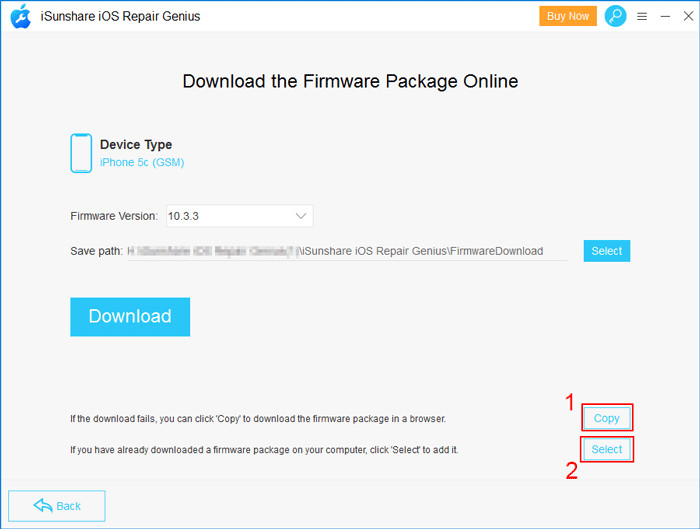Click the Back arrow icon
The width and height of the screenshot is (700, 529).
pyautogui.click(x=43, y=506)
